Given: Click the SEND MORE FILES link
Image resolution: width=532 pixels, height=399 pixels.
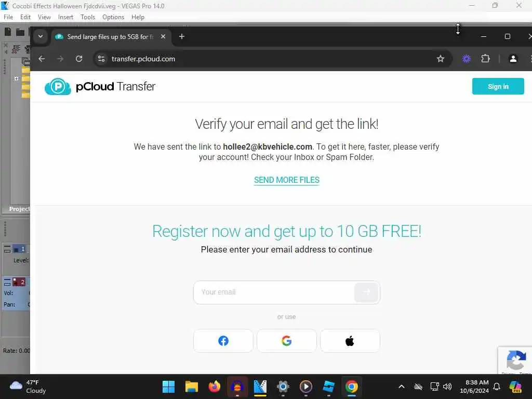Looking at the screenshot, I should coord(287,180).
